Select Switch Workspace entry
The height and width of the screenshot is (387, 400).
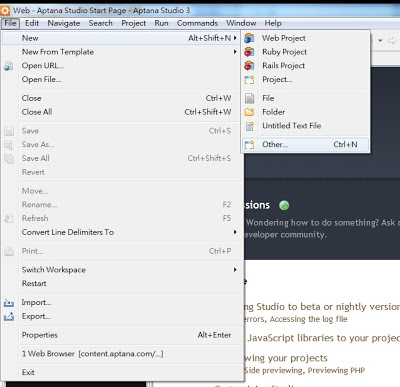(121, 270)
